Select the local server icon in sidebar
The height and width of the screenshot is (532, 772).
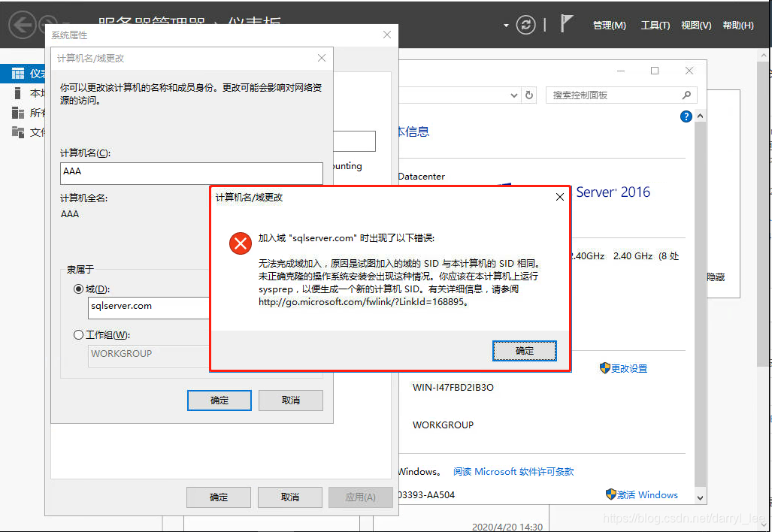point(18,93)
